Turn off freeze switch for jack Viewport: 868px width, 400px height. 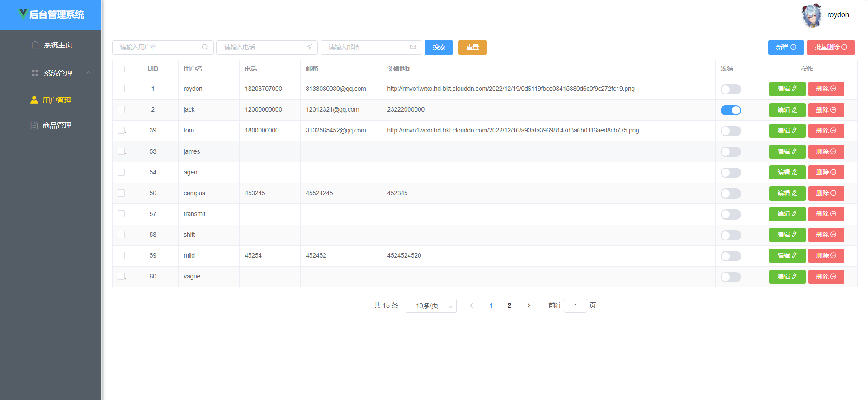(731, 110)
